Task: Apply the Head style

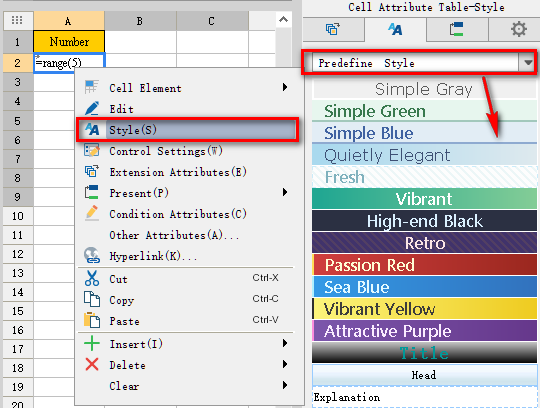Action: (x=424, y=375)
